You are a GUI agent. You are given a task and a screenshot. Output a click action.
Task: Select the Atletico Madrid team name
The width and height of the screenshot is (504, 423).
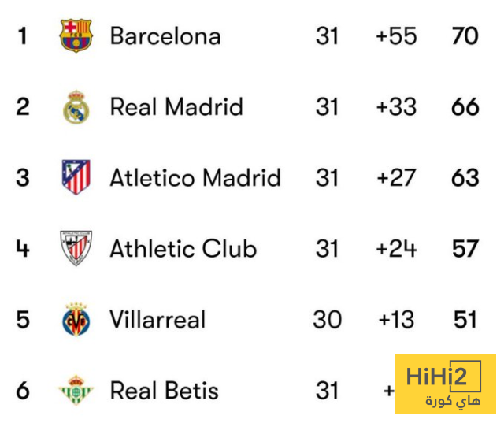(195, 178)
